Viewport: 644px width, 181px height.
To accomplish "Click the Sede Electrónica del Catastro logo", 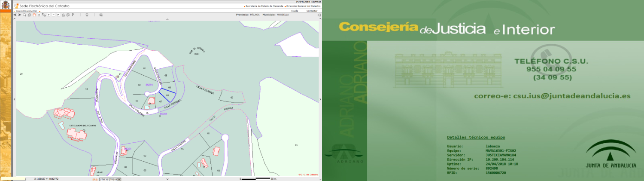I will coord(42,6).
